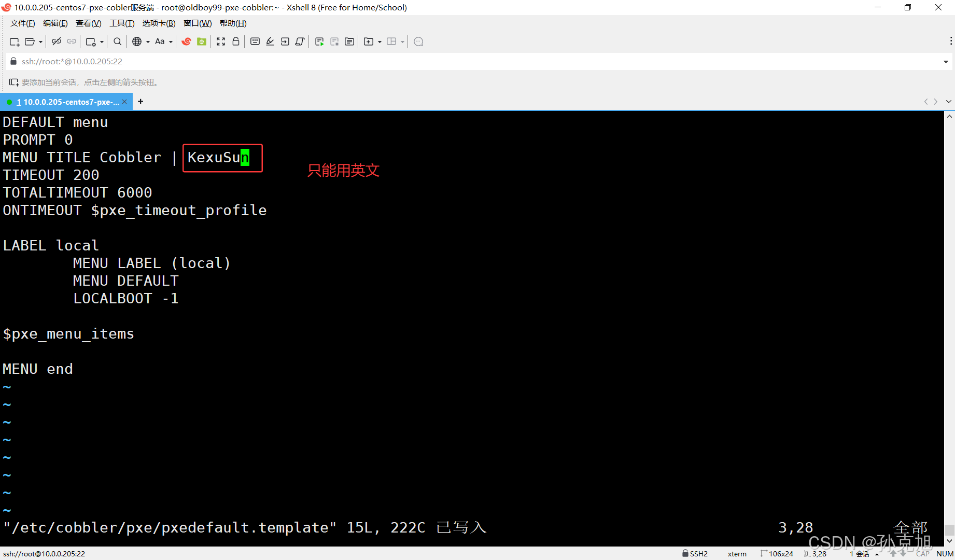Screen dimensions: 955x560
Task: Toggle full screen mode icon
Action: click(x=220, y=41)
